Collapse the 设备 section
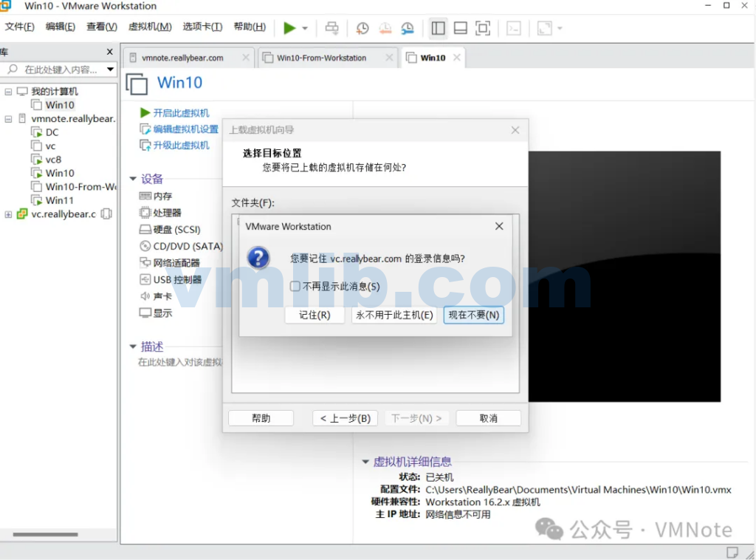The height and width of the screenshot is (560, 756). [133, 179]
